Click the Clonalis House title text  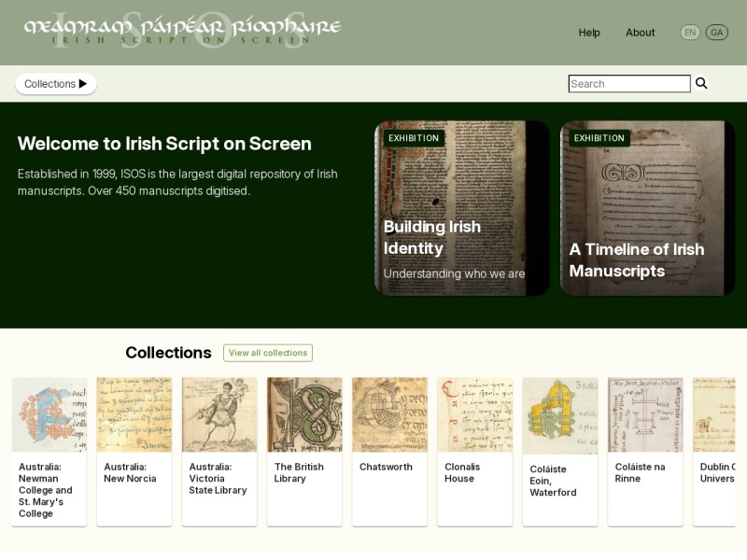coord(462,472)
